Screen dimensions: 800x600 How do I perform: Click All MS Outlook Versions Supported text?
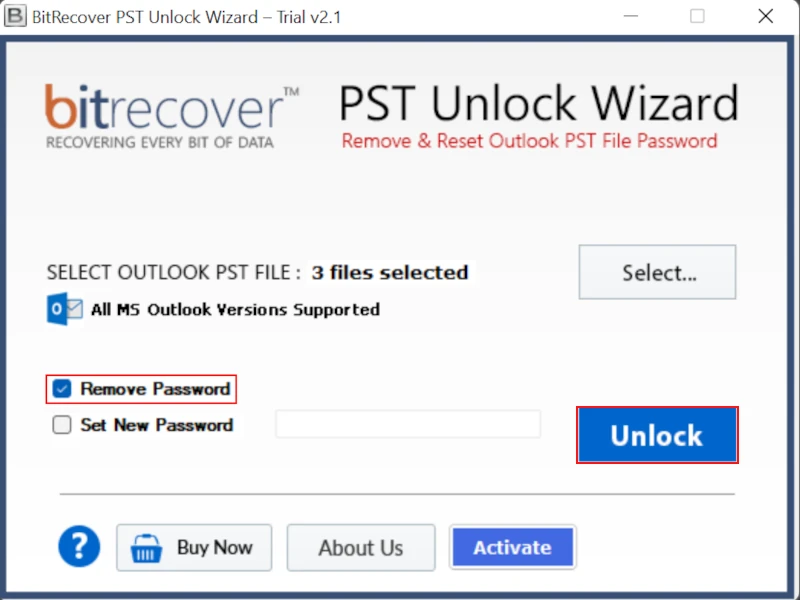(235, 309)
